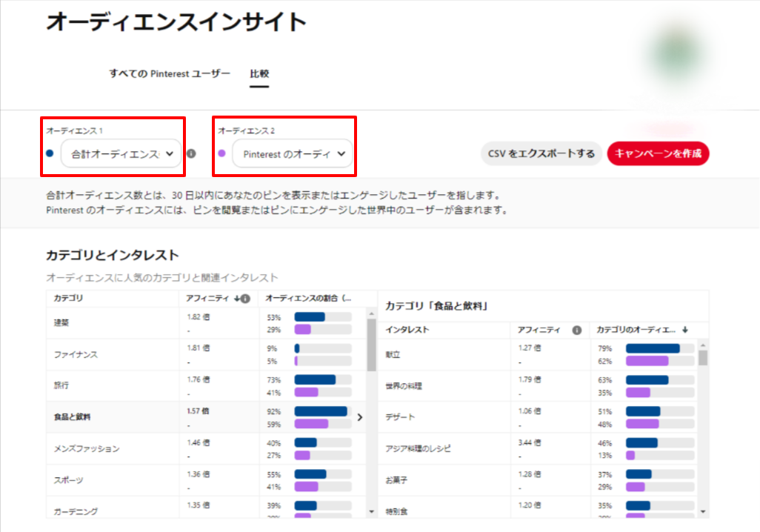The height and width of the screenshot is (532, 760).
Task: Select the ファイナンス category row
Action: (x=111, y=355)
